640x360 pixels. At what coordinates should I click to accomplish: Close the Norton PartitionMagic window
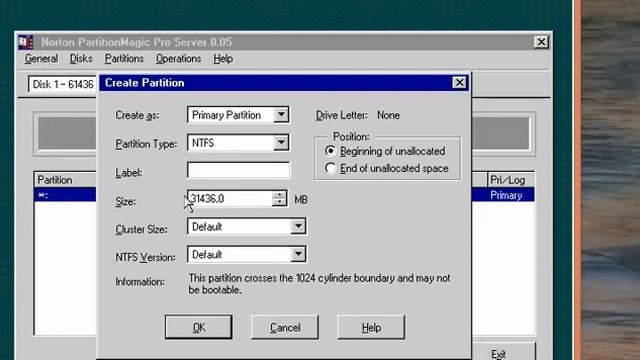coord(541,42)
